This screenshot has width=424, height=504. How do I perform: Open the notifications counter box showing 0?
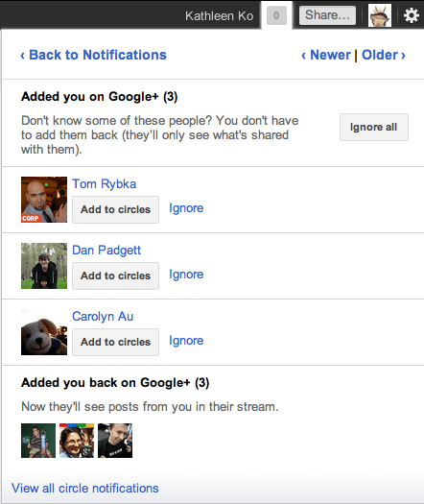[276, 15]
